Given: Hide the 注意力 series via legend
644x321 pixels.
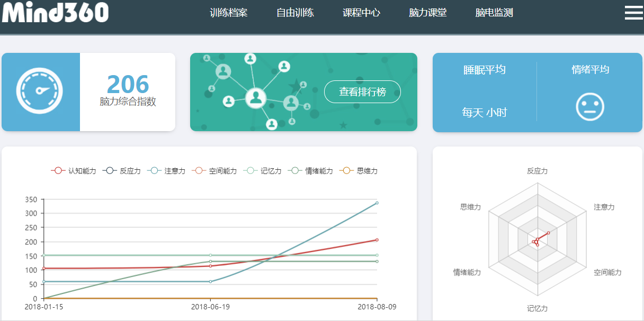Looking at the screenshot, I should 167,171.
